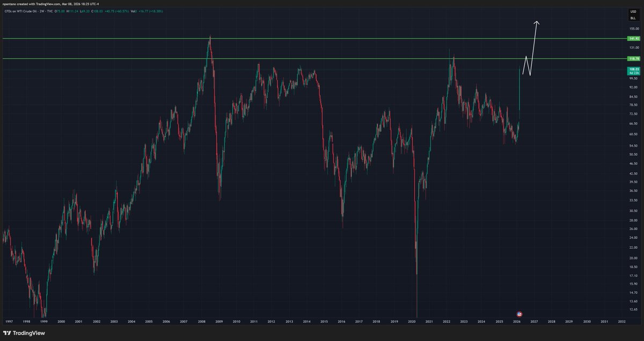Click the 50.50 price axis label
The width and height of the screenshot is (644, 341).
634,155
